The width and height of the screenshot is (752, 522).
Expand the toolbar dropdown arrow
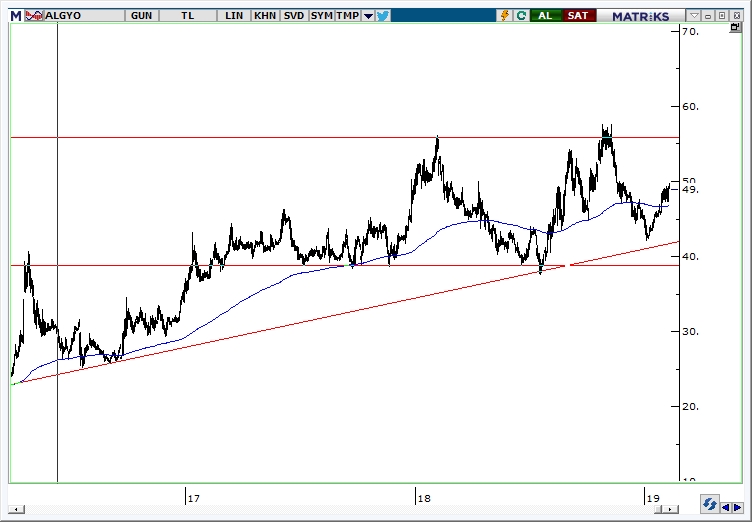368,16
